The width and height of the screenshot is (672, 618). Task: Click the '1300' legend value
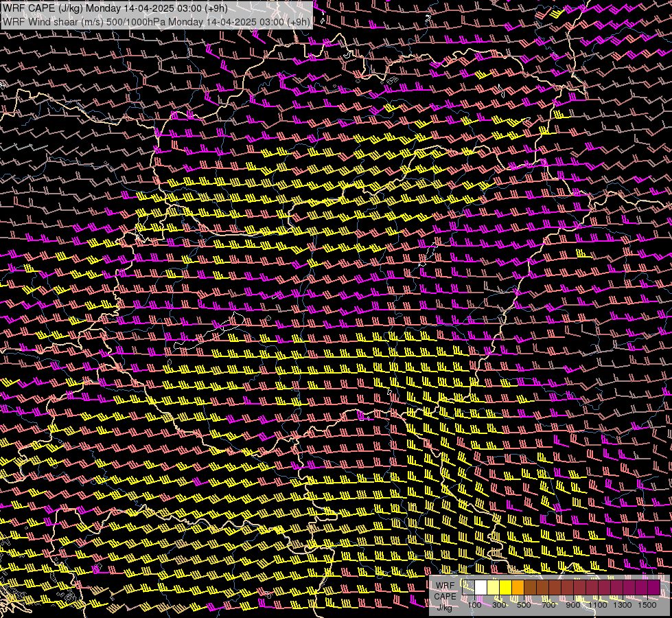(623, 605)
